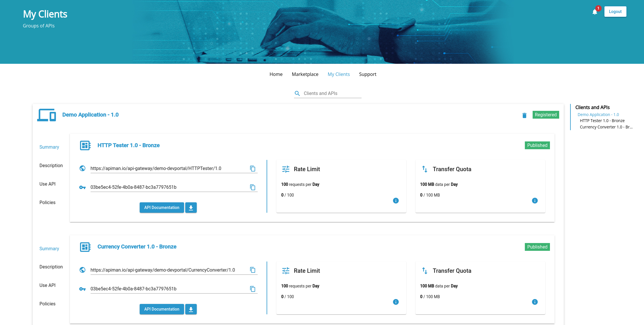
Task: Copy the HTTP Tester API key
Action: click(x=252, y=187)
